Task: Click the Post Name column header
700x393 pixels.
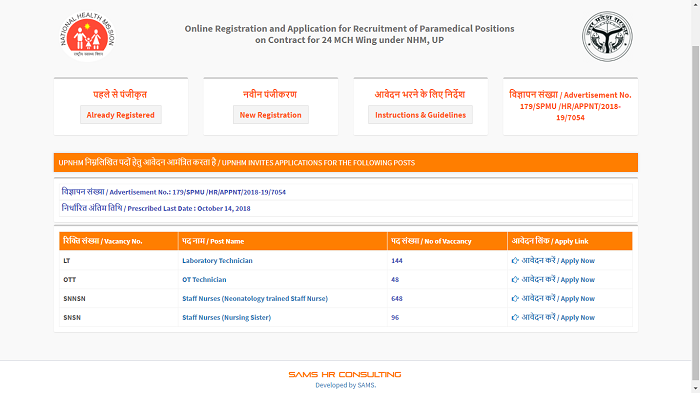Action: pyautogui.click(x=283, y=241)
